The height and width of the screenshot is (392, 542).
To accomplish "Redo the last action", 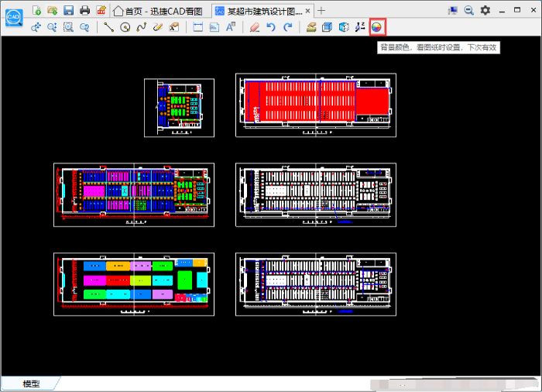I will coord(287,27).
